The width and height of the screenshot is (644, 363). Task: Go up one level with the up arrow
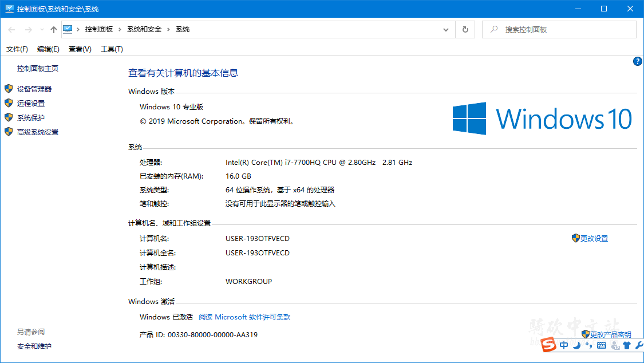54,30
